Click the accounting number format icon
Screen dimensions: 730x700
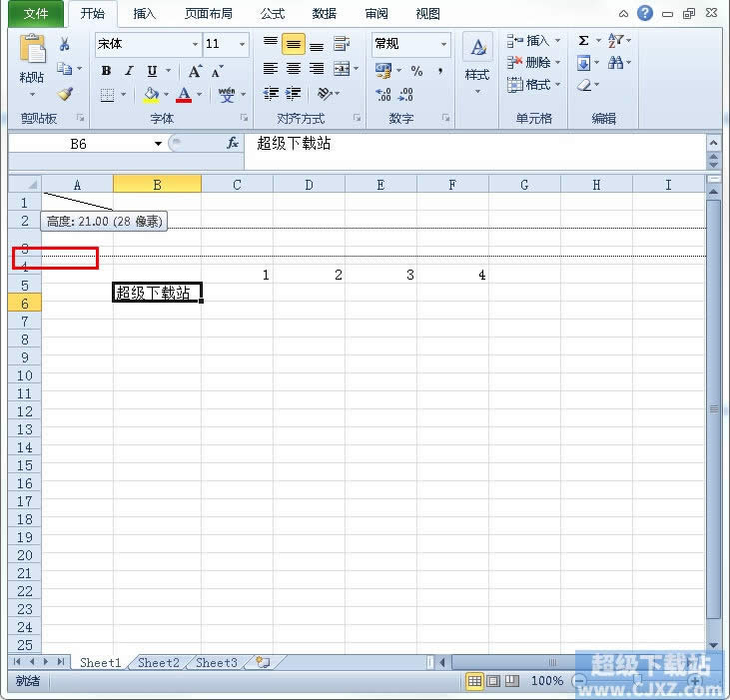[383, 71]
